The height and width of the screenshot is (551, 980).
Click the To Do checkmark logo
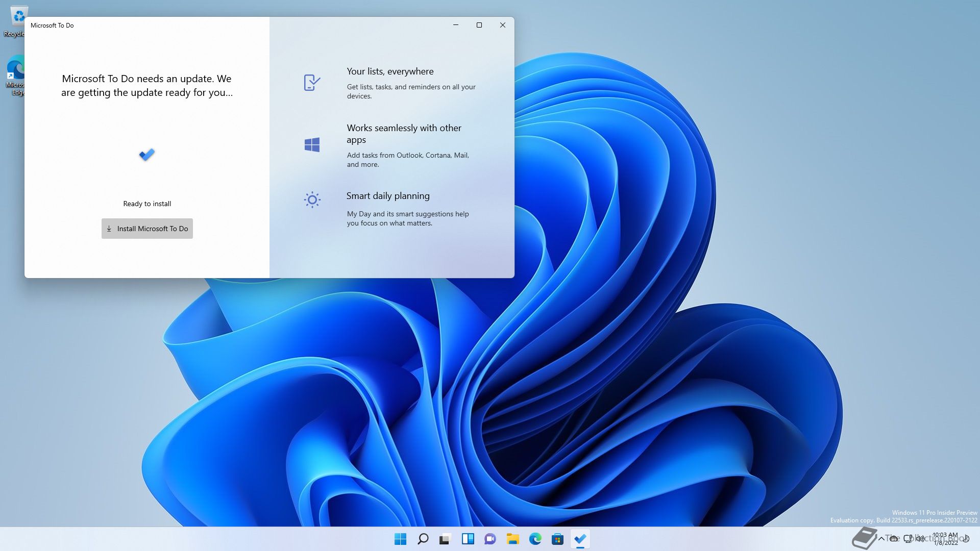tap(147, 155)
